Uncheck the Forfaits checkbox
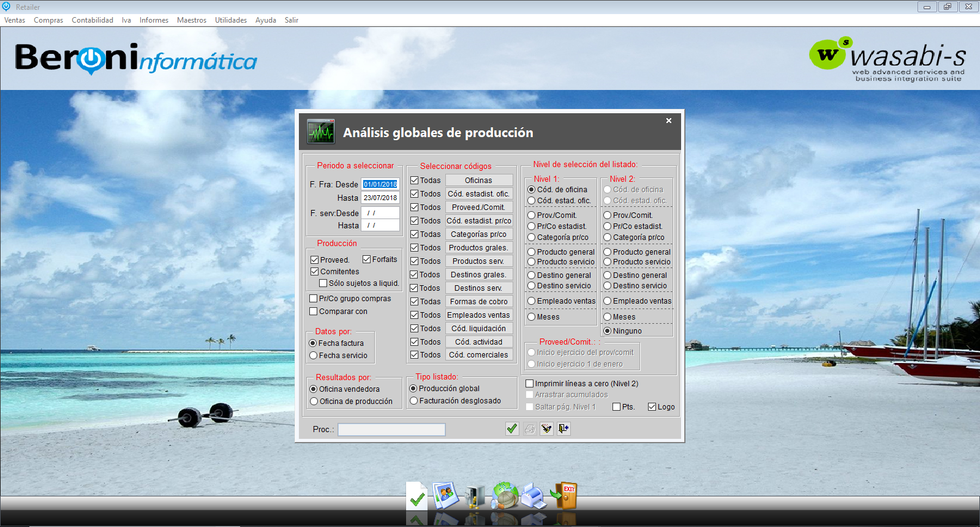 367,260
